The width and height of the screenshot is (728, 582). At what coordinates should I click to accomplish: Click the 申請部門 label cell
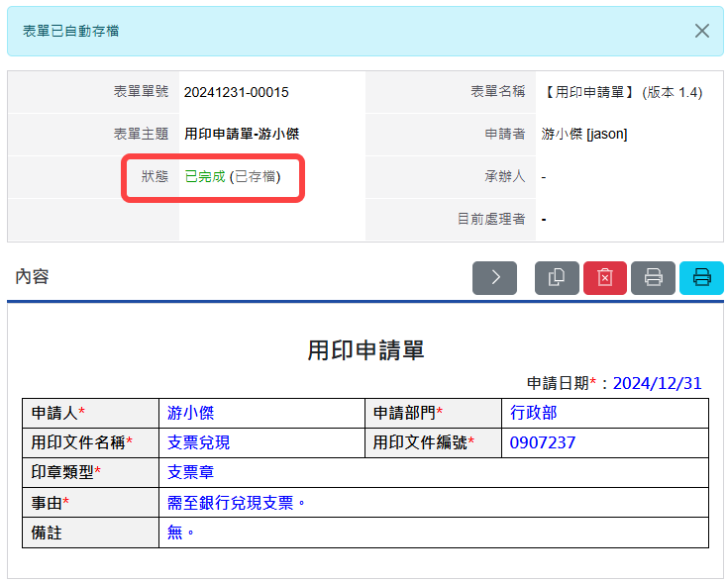[433, 413]
